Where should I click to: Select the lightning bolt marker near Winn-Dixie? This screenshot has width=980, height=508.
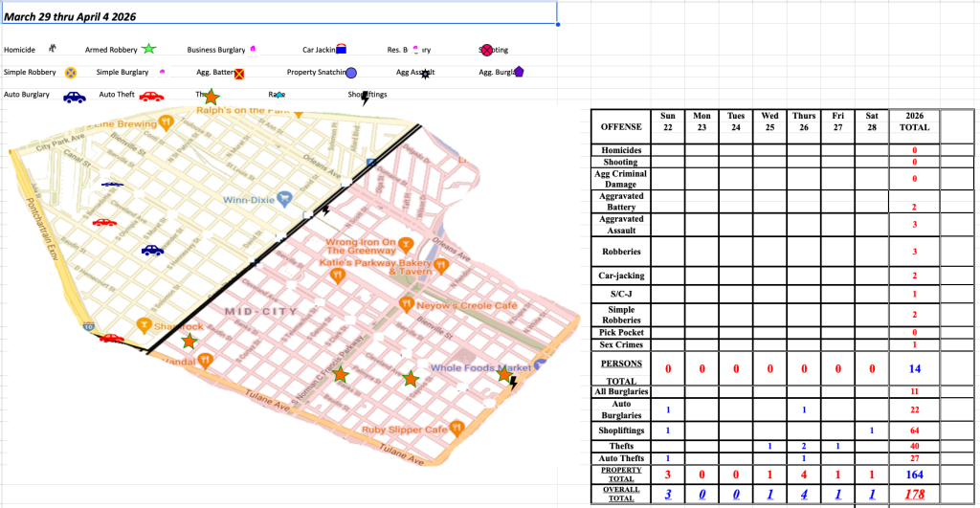click(x=325, y=210)
